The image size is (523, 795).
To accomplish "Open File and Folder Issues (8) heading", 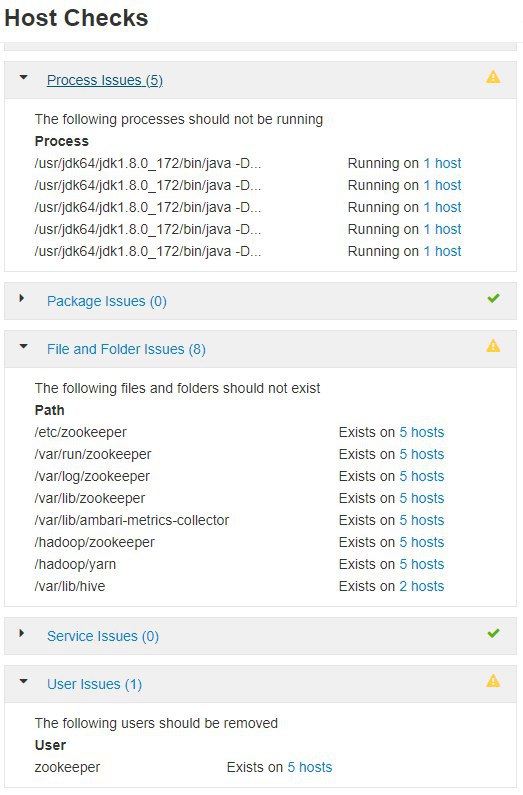I will point(126,349).
